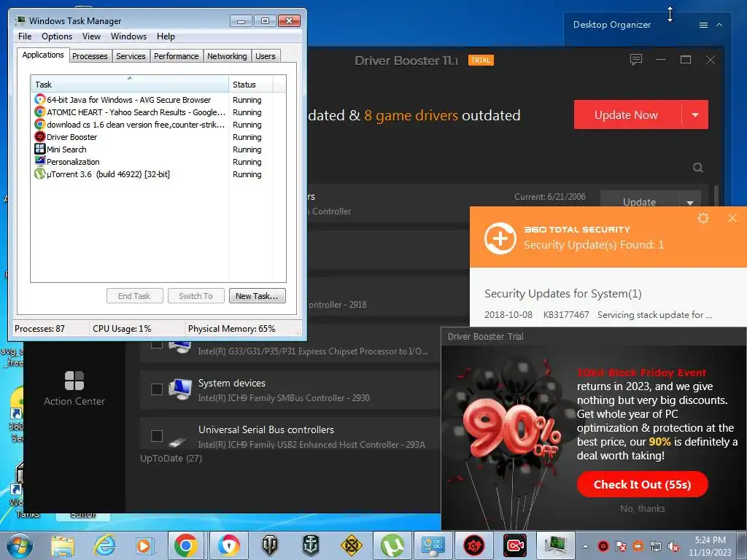Switch to the Networking tab
Viewport: 747px width, 560px height.
[x=227, y=56]
